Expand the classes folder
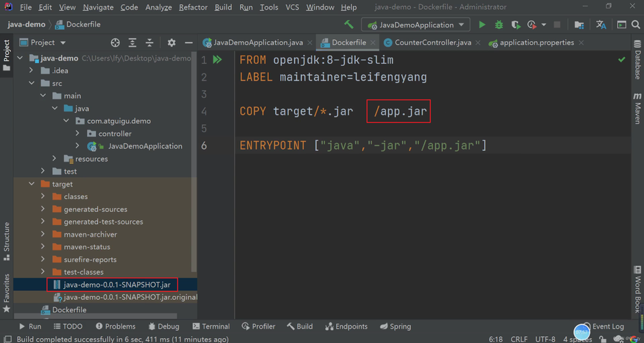 (43, 196)
